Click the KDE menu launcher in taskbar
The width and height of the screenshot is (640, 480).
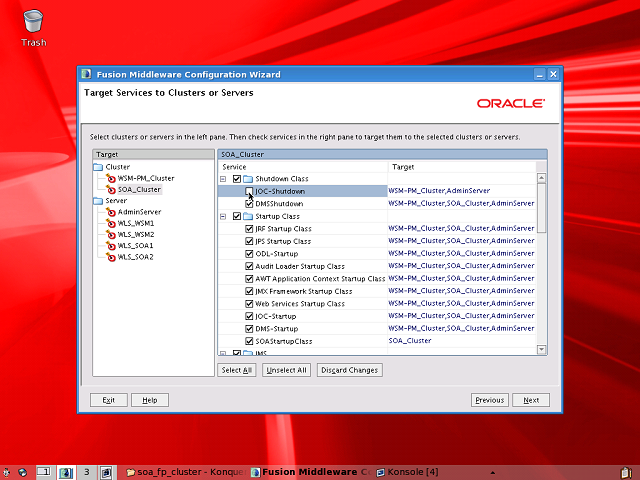pyautogui.click(x=7, y=472)
